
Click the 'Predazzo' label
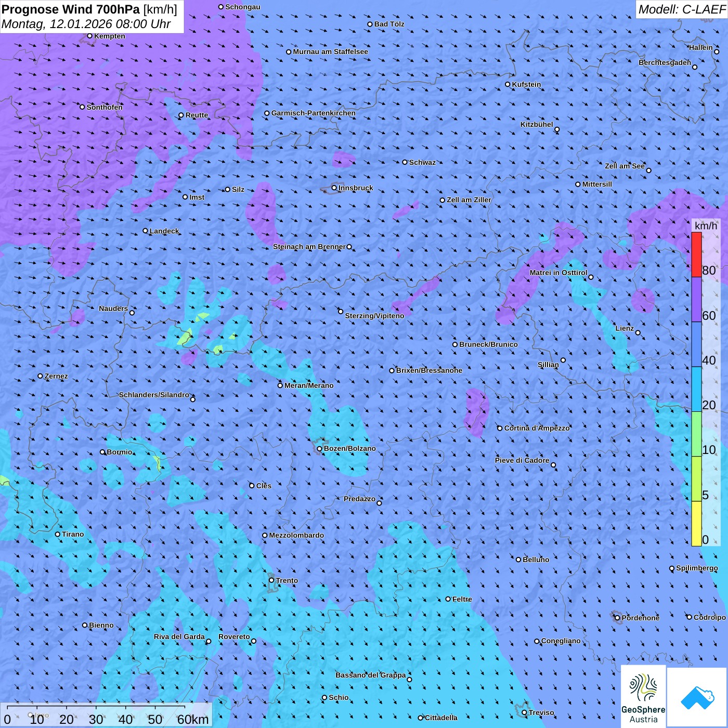point(359,499)
